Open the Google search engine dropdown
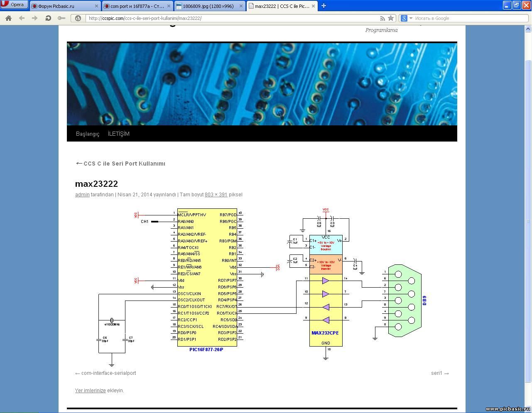The image size is (532, 413). tap(407, 18)
